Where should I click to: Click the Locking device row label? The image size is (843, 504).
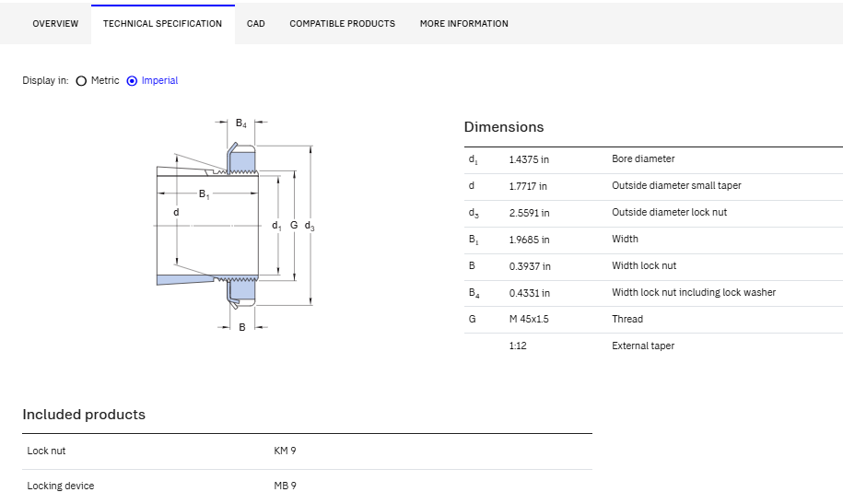coord(61,486)
